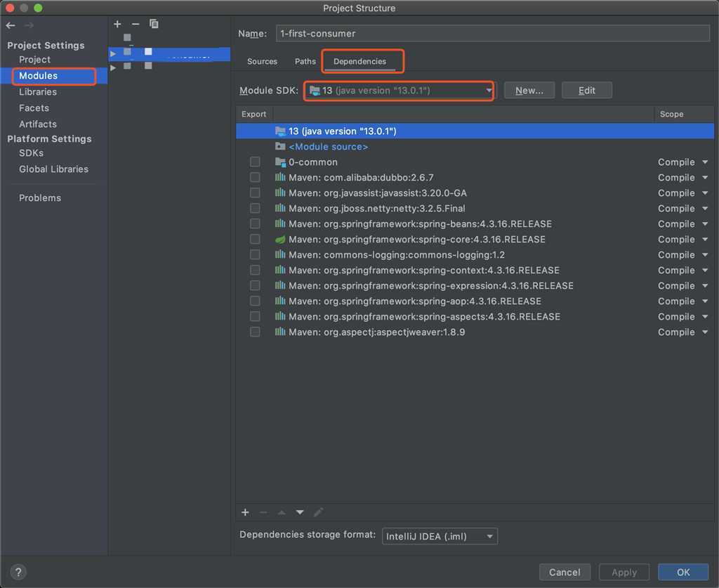
Task: Copy the selected module using the copy icon
Action: click(x=154, y=24)
